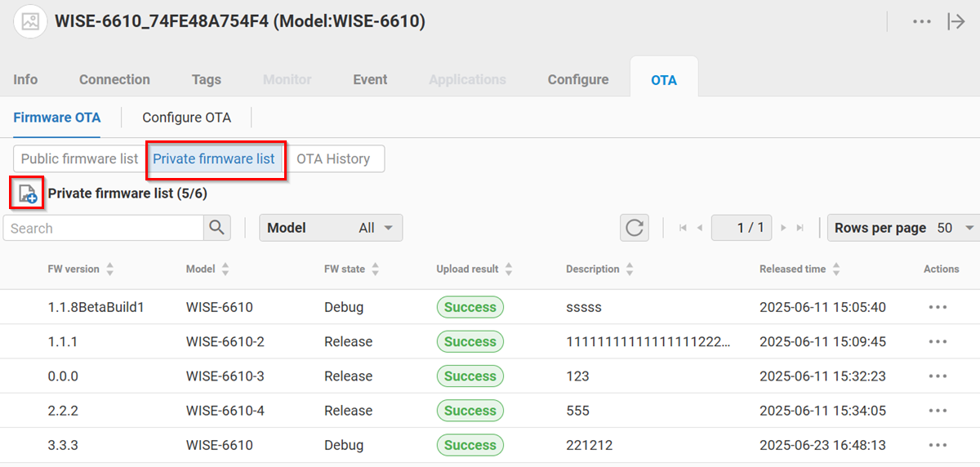
Task: Click the search magnifier icon
Action: tap(216, 228)
